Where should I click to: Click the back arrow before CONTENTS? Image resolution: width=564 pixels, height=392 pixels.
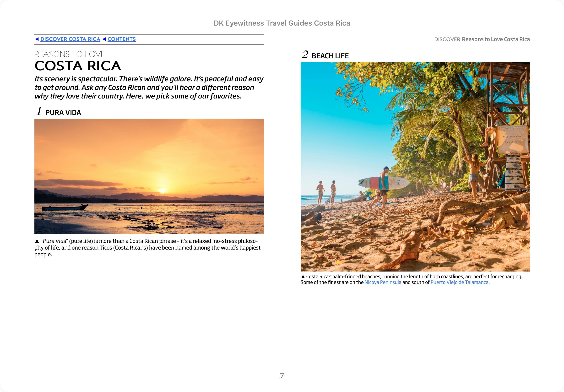pyautogui.click(x=104, y=39)
